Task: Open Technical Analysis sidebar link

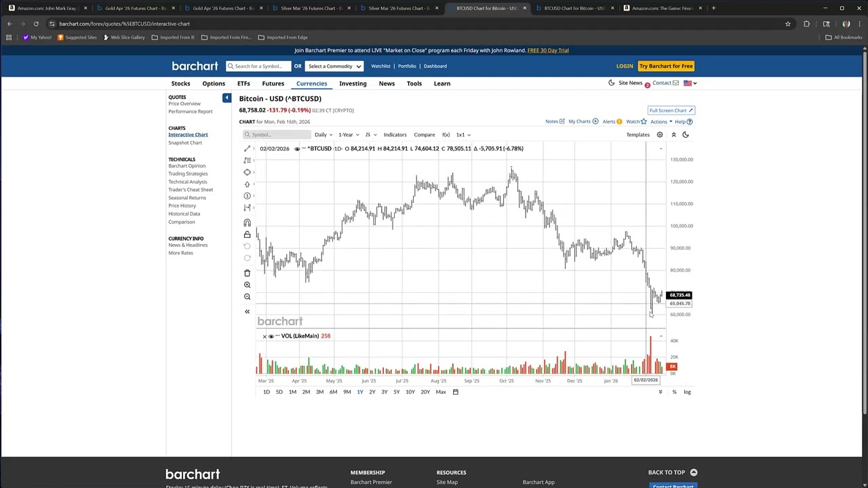Action: (x=188, y=182)
